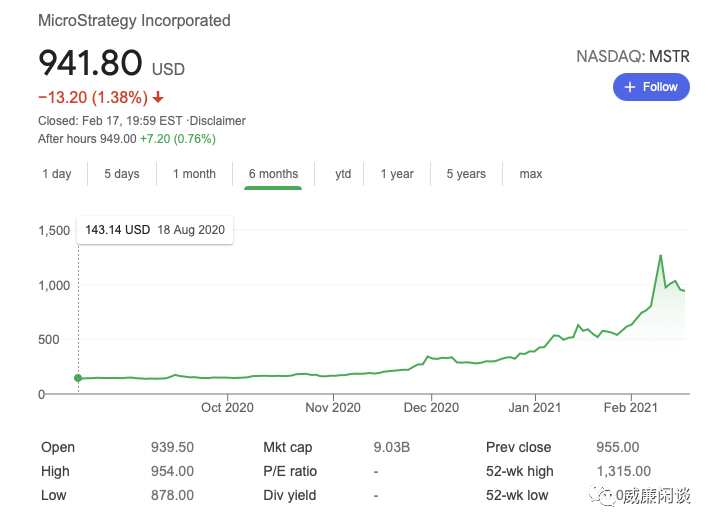Switch to the 5 days tab
Viewport: 713px width, 527px height.
click(121, 174)
